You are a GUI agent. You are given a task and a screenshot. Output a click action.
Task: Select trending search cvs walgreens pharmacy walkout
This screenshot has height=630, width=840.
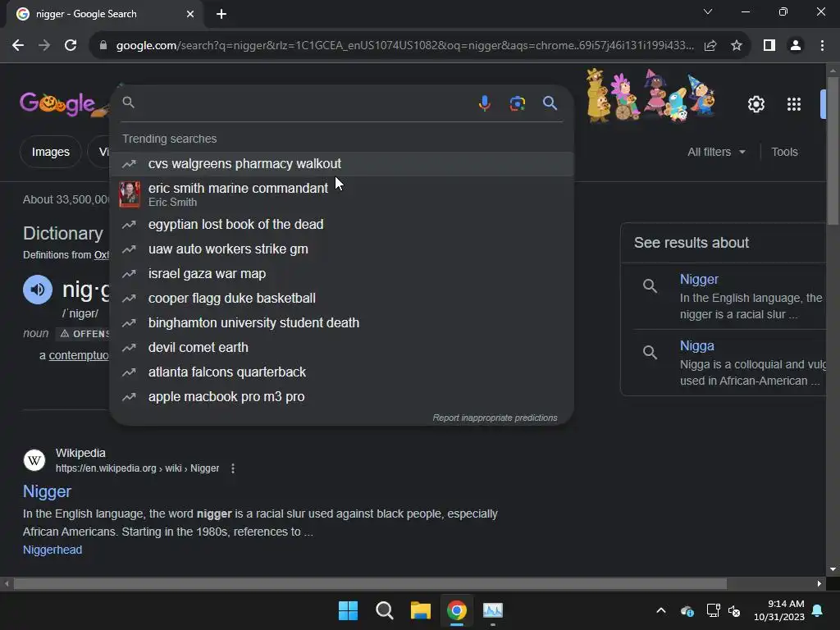342,164
